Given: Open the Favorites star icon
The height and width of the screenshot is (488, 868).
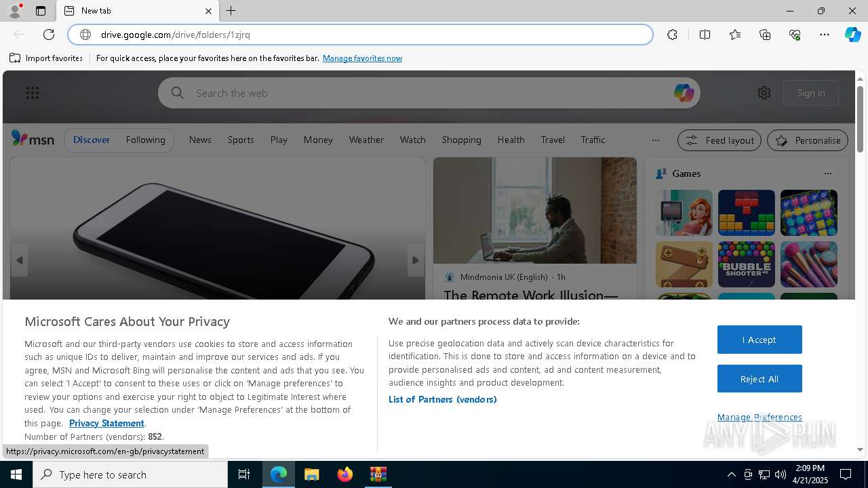Looking at the screenshot, I should click(x=735, y=35).
